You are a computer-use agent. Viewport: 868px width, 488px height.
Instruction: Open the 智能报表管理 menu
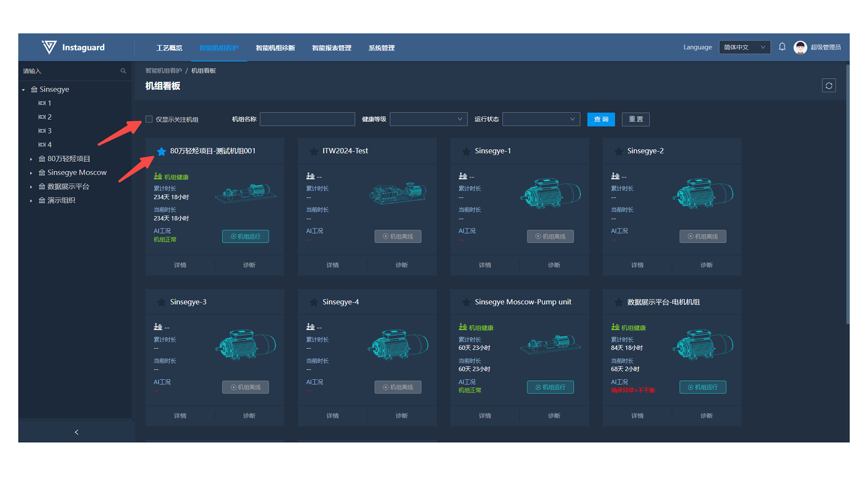click(x=332, y=48)
